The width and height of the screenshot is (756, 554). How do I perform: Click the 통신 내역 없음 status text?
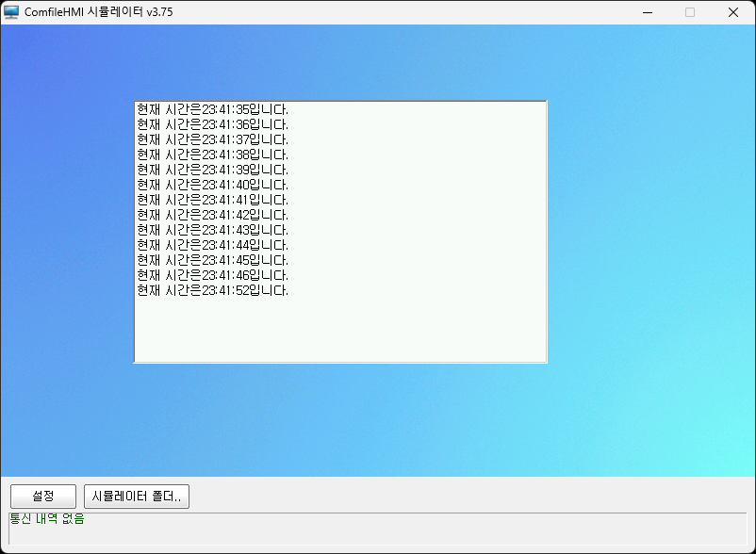(x=47, y=519)
